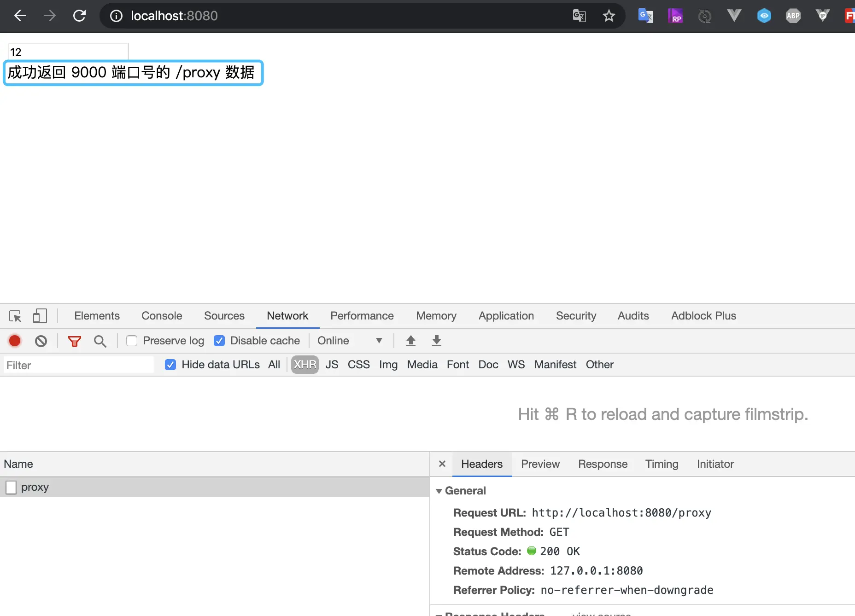Filter requests by Doc type
The width and height of the screenshot is (855, 616).
pos(488,365)
